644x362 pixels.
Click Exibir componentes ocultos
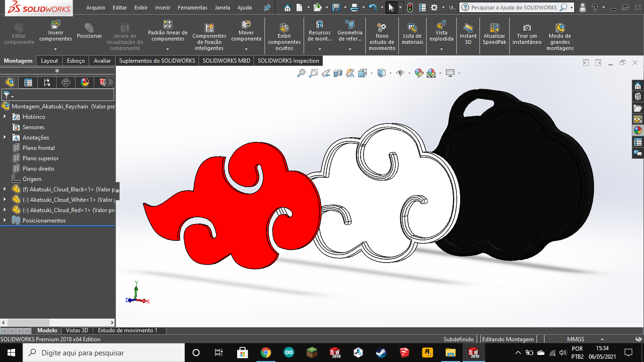coord(284,37)
